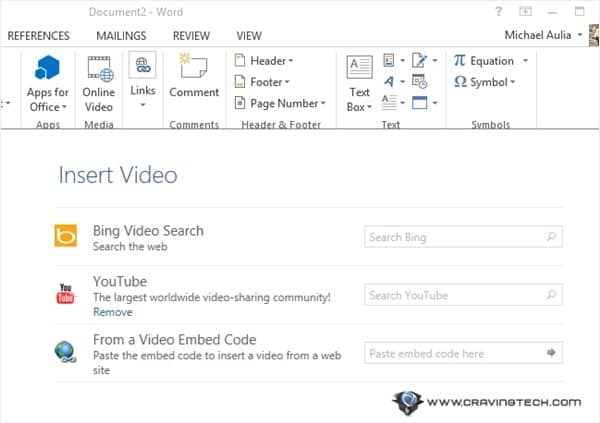
Task: Click the Bing Video Search logo
Action: click(65, 235)
